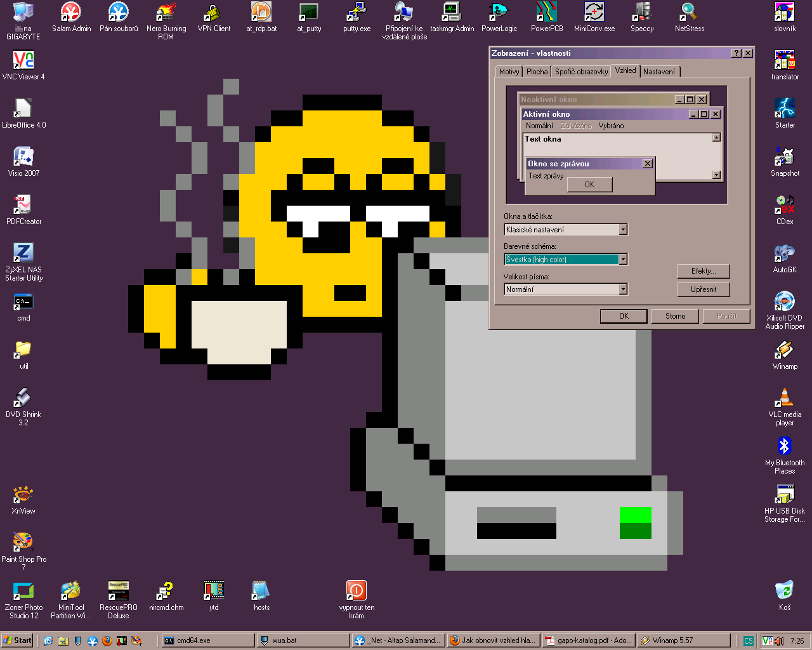This screenshot has width=812, height=650.
Task: Open ZyXEL NAS Starter Utility icon
Action: tap(23, 262)
